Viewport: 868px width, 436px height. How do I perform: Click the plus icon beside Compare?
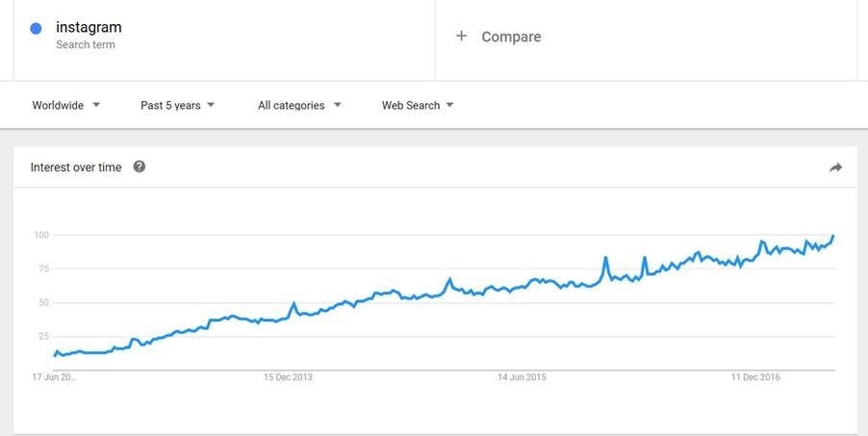(x=461, y=37)
